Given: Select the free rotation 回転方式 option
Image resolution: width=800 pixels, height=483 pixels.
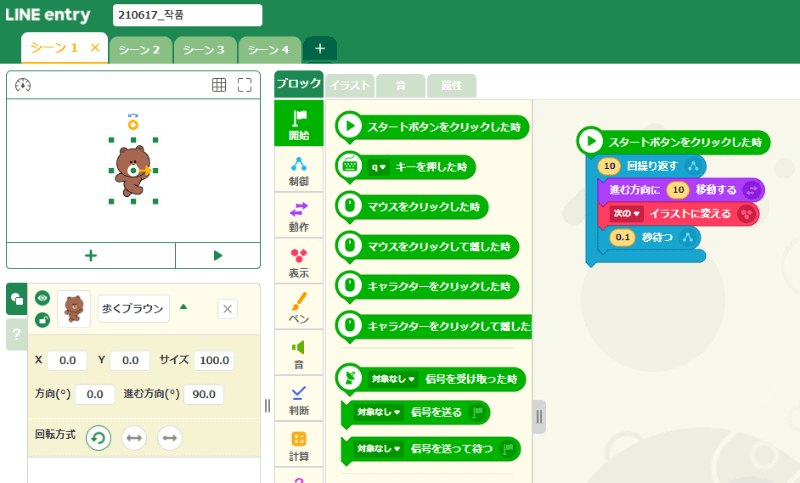Looking at the screenshot, I should point(98,438).
